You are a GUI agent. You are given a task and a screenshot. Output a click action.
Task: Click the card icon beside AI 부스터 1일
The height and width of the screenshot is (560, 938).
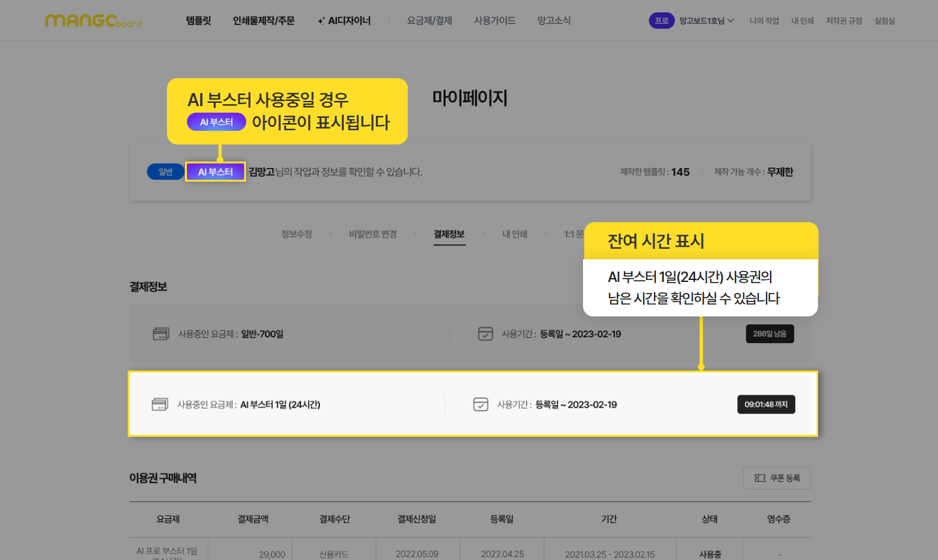click(160, 404)
